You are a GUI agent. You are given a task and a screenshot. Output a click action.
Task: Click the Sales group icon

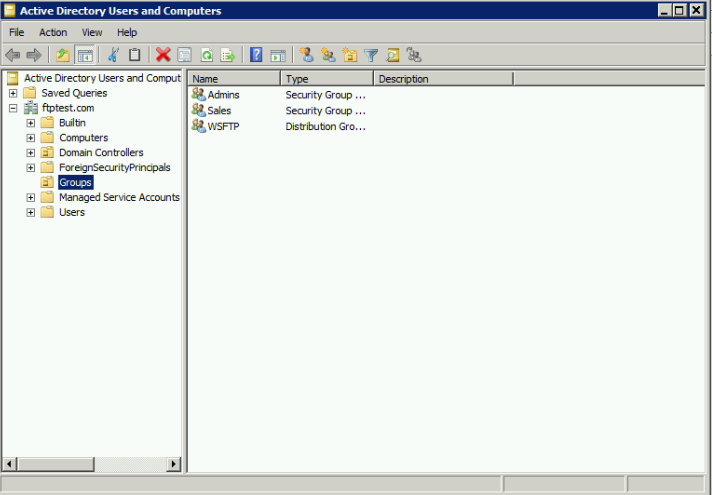(198, 110)
